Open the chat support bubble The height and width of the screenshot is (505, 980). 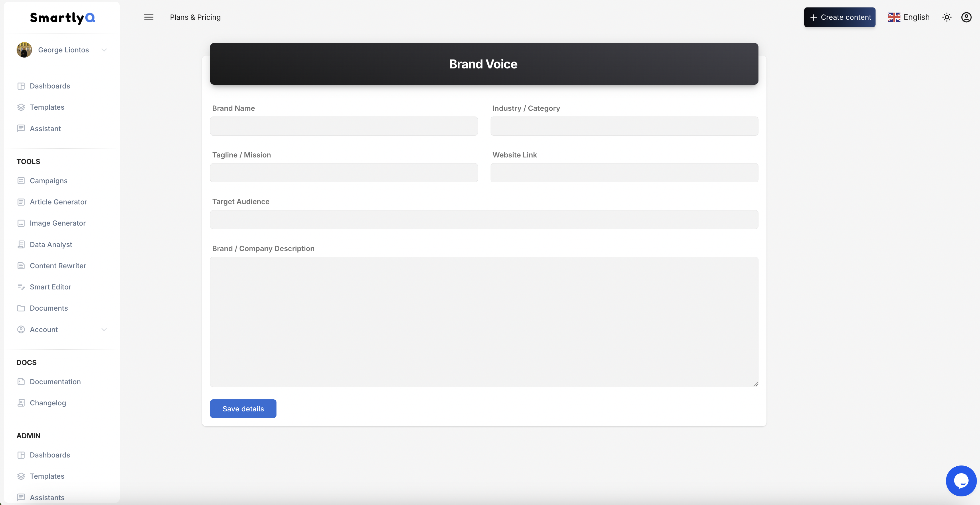(x=961, y=481)
